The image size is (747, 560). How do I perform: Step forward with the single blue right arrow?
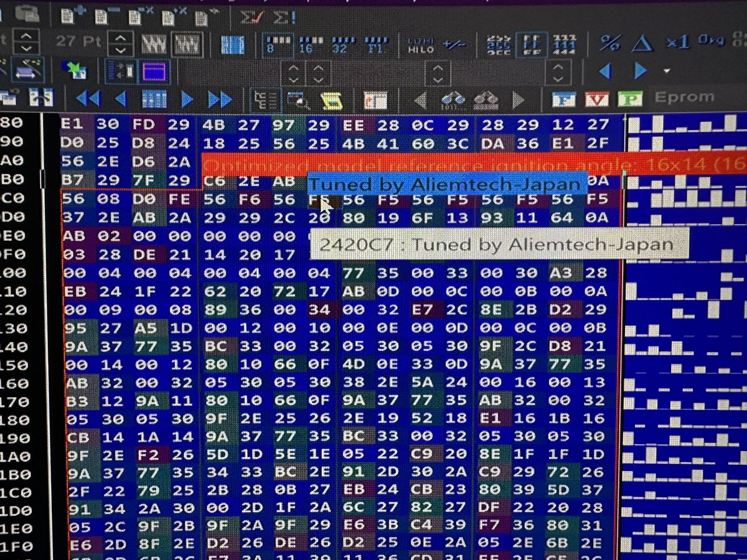[x=187, y=98]
